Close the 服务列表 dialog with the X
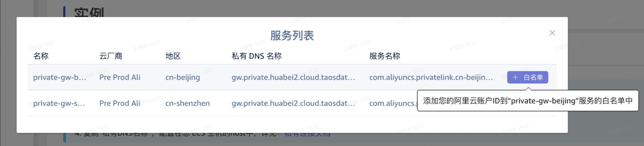Screen dimensions: 644x146 pos(552,33)
